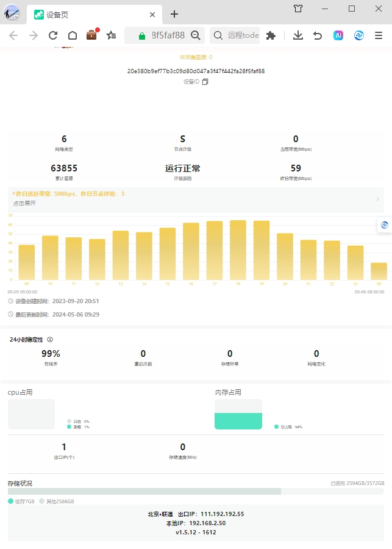The image size is (392, 549).
Task: Open the favorites star list icon
Action: [x=112, y=35]
